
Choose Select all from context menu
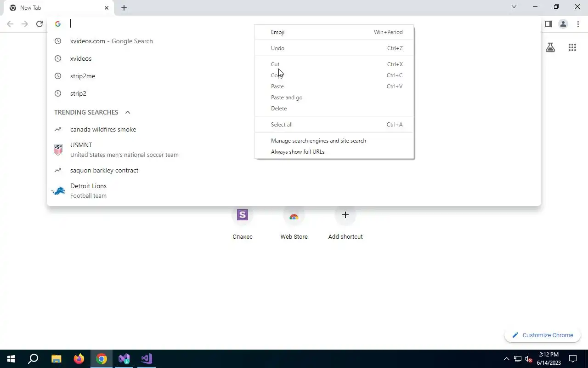tap(334, 125)
